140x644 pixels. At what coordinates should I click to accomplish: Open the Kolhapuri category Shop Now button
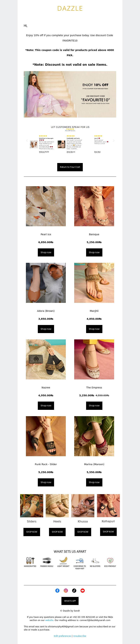click(x=108, y=532)
